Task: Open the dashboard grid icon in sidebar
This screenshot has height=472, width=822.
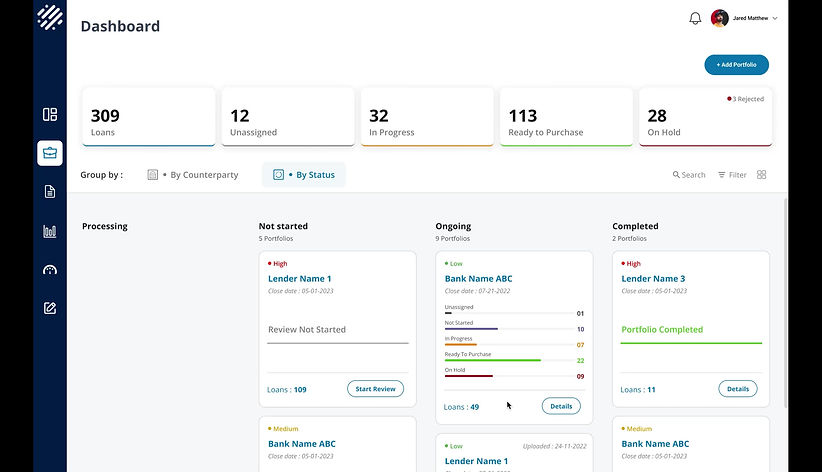Action: (x=50, y=114)
